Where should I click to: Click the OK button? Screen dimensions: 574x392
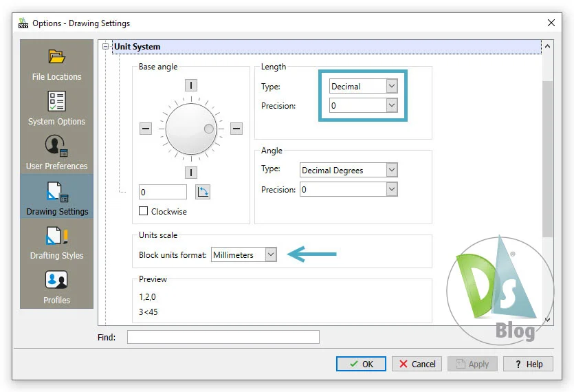[361, 364]
